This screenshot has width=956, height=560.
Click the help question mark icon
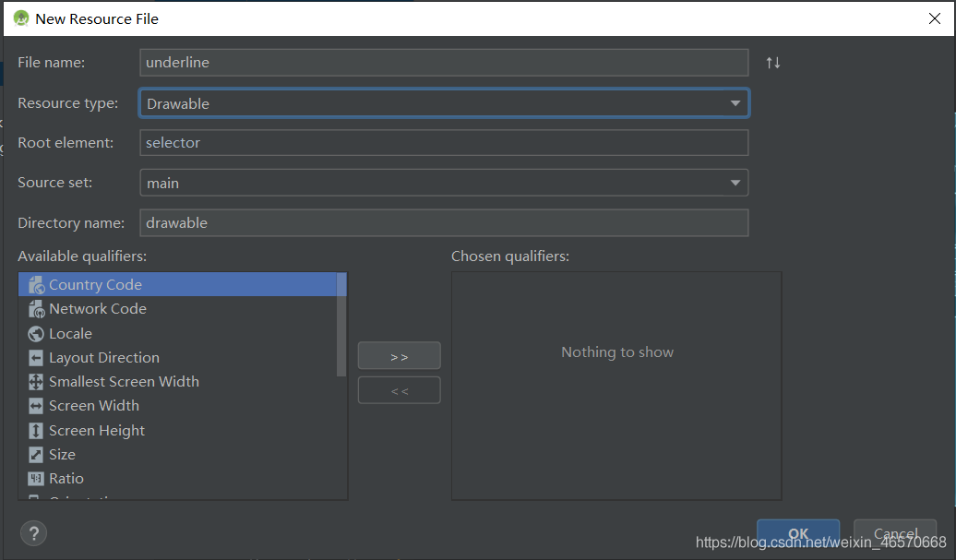tap(33, 532)
